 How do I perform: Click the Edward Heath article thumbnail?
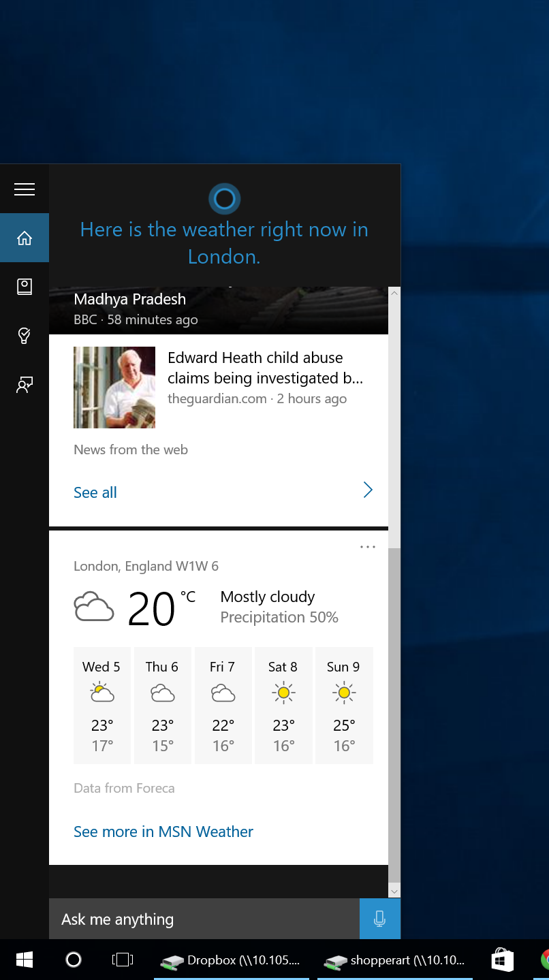pyautogui.click(x=114, y=388)
